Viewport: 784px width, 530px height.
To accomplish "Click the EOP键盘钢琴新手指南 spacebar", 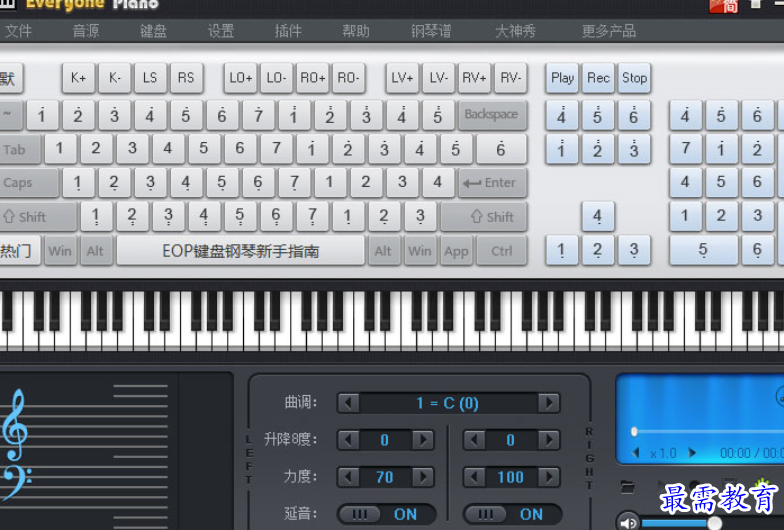I will pos(240,250).
